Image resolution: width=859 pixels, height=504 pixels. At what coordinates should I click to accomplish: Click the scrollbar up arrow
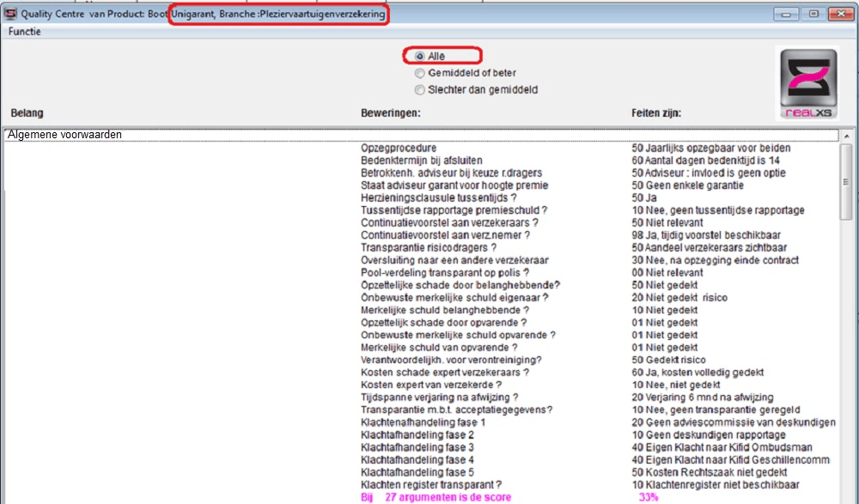click(847, 136)
